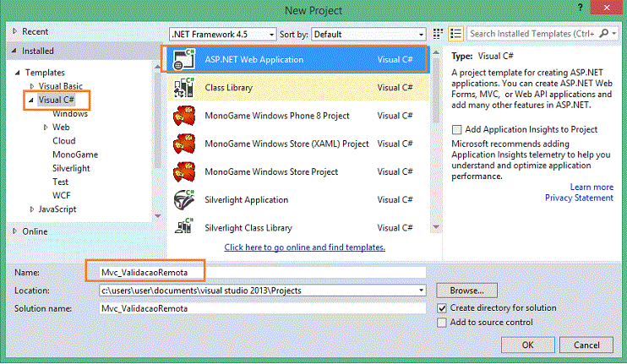The height and width of the screenshot is (364, 627).
Task: Select the MonoGame template category
Action: tap(75, 155)
